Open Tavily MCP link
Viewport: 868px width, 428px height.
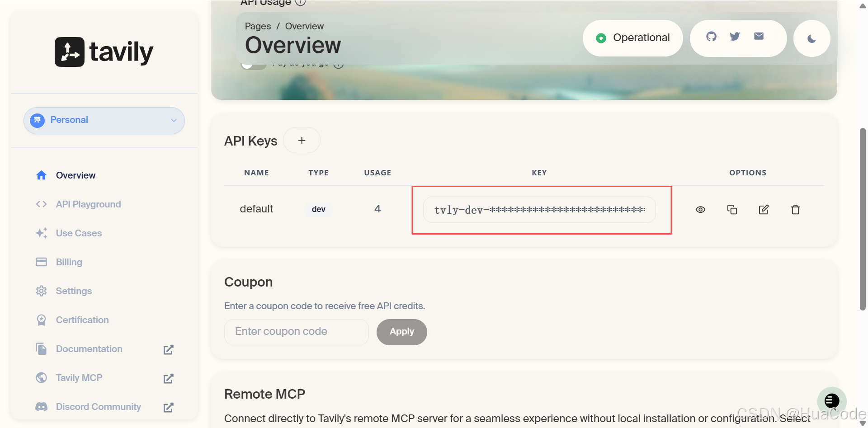tap(79, 378)
